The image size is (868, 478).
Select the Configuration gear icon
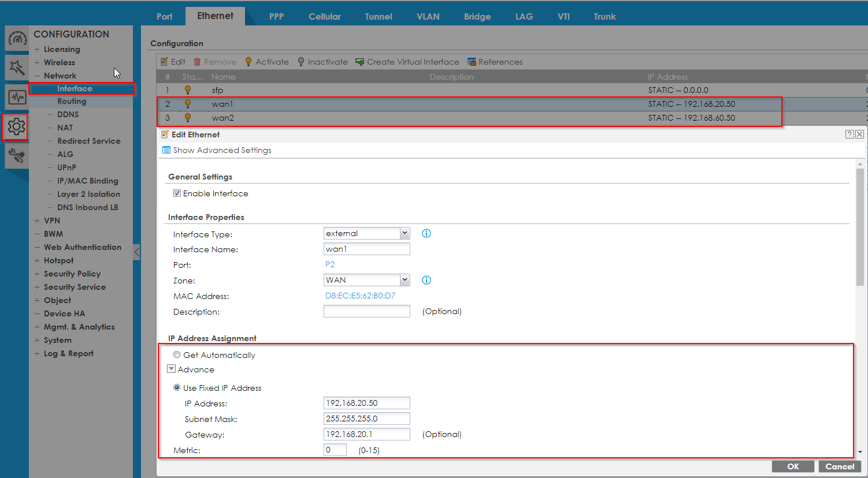click(16, 126)
